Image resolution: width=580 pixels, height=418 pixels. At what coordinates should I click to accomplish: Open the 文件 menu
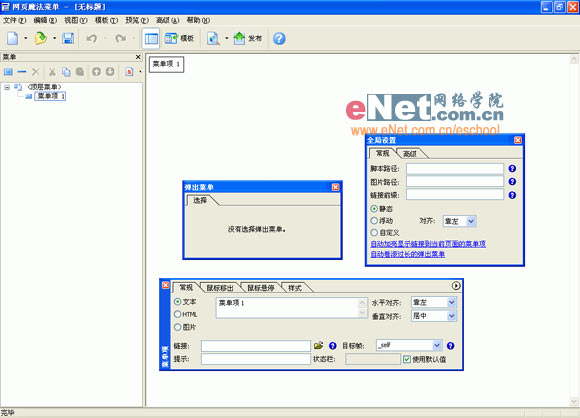coord(14,20)
